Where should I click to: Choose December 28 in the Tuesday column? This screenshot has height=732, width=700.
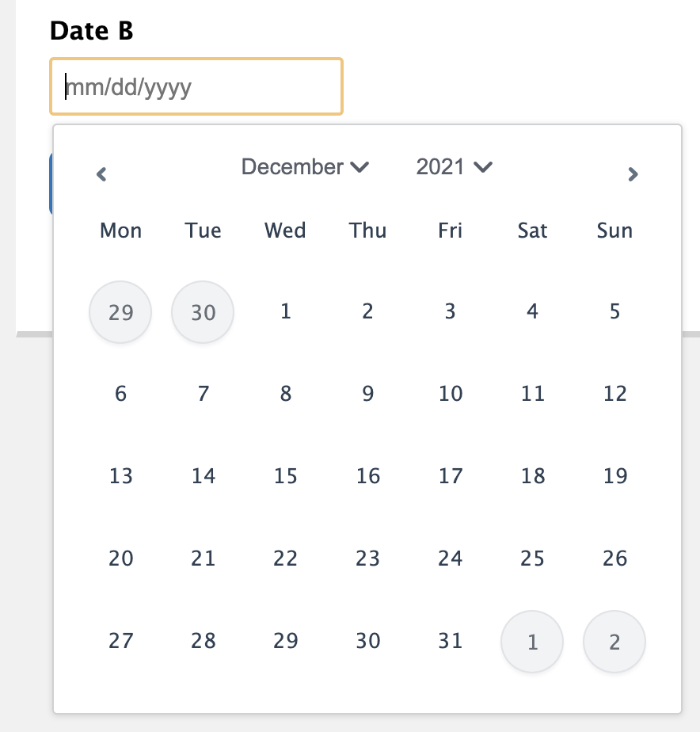[x=203, y=642]
